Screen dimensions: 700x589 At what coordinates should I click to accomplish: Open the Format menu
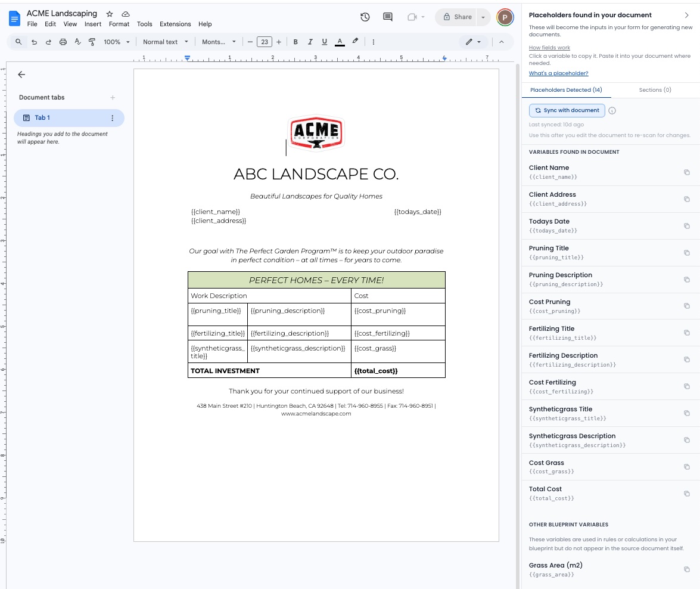click(119, 24)
